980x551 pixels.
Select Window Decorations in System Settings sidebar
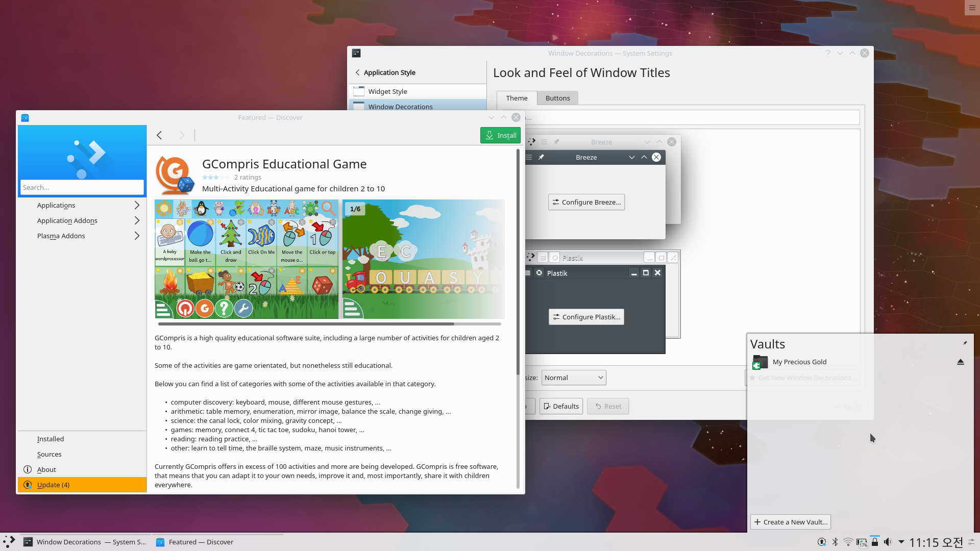(x=418, y=105)
